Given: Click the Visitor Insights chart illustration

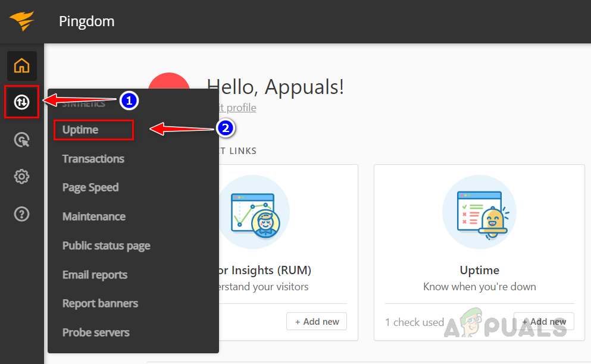Looking at the screenshot, I should [x=255, y=212].
